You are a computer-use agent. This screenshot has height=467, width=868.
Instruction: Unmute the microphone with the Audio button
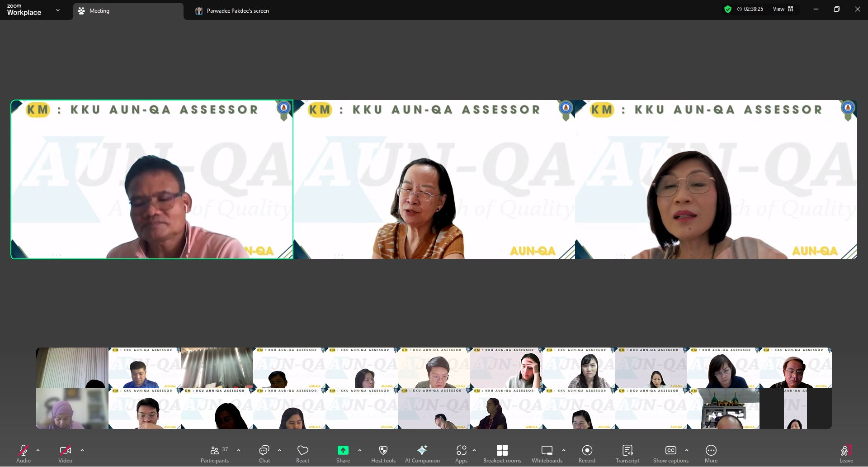tap(23, 453)
